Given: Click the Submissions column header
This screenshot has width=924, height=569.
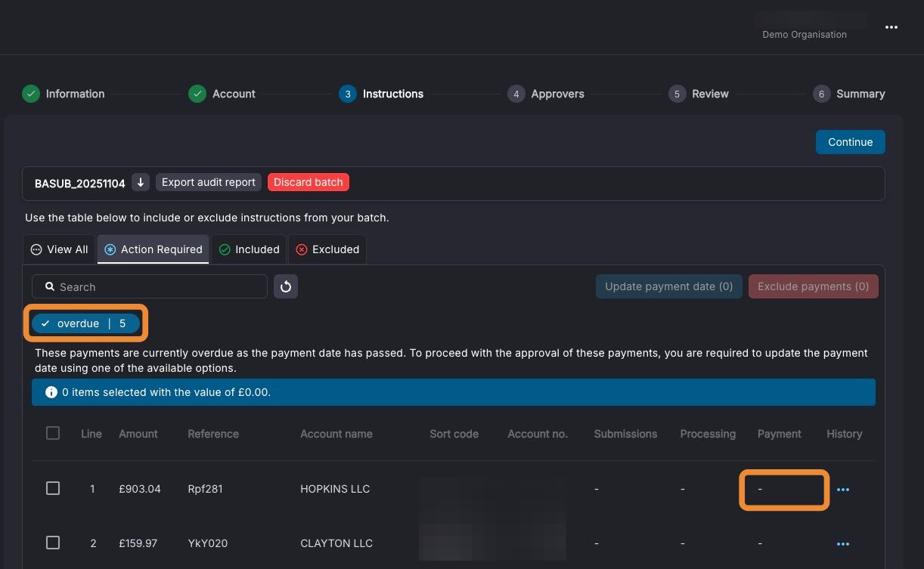Looking at the screenshot, I should [x=625, y=434].
